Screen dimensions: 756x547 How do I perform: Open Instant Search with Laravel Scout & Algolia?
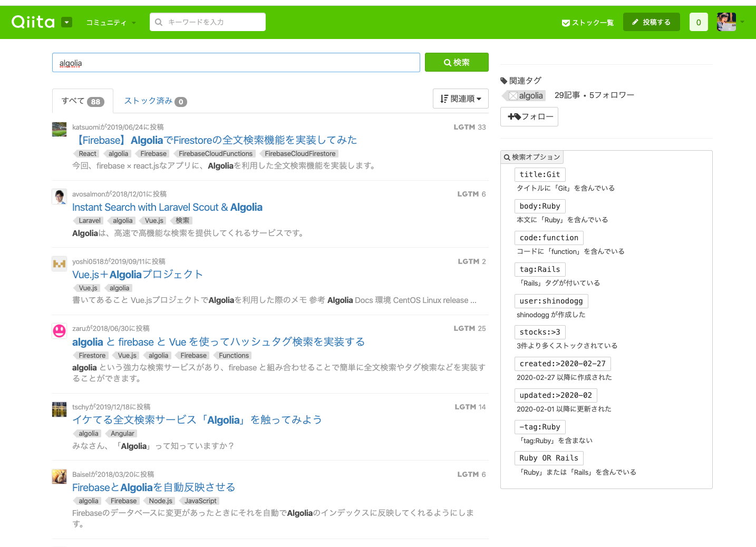click(x=167, y=207)
